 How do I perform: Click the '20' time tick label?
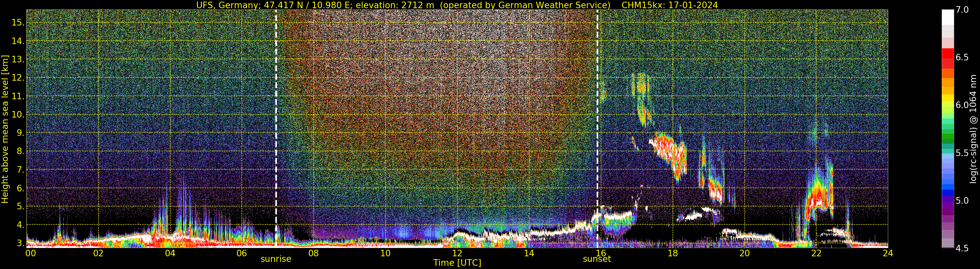[744, 253]
